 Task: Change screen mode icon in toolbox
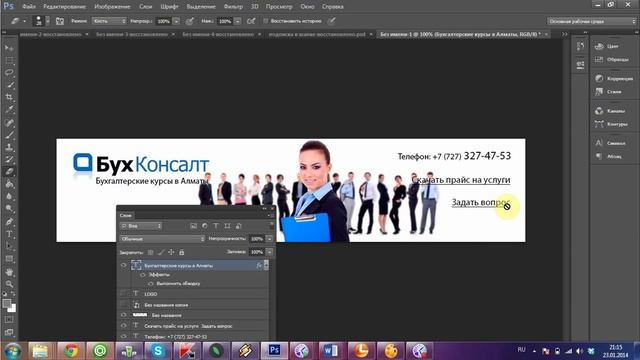click(9, 332)
